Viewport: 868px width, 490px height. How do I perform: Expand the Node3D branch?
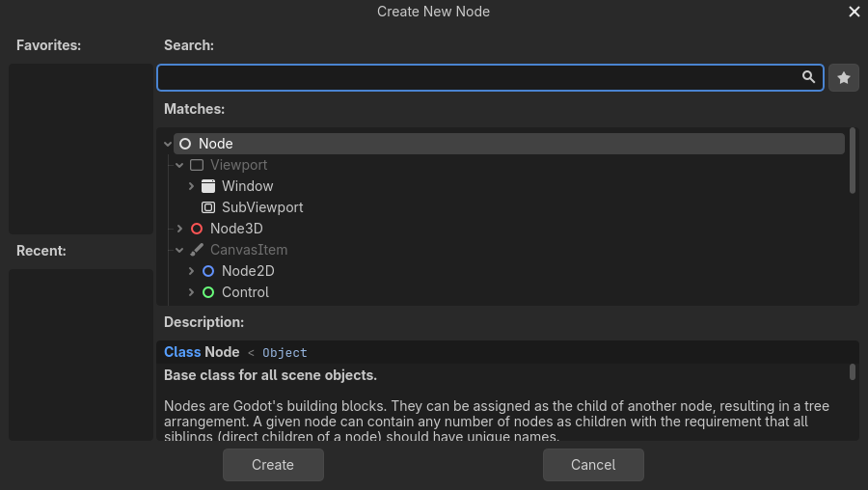[179, 229]
